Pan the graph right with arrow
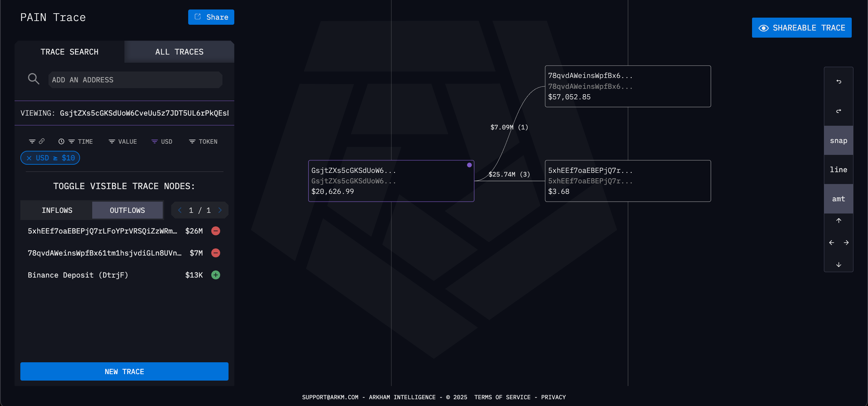The height and width of the screenshot is (406, 868). tap(846, 243)
